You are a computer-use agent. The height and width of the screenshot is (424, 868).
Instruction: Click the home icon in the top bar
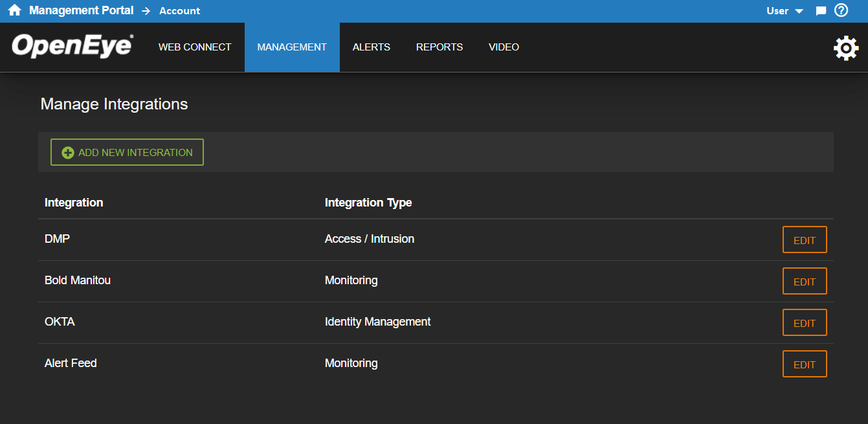[14, 10]
